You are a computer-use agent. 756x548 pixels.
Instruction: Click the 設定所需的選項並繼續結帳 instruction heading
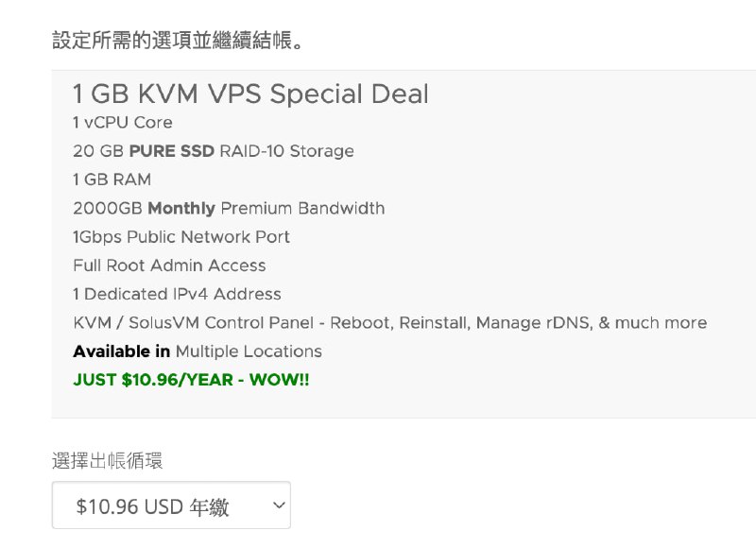pyautogui.click(x=178, y=42)
